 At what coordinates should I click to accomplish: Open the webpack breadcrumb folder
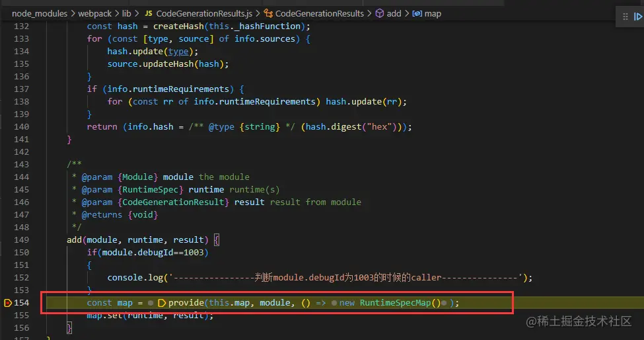pyautogui.click(x=95, y=14)
